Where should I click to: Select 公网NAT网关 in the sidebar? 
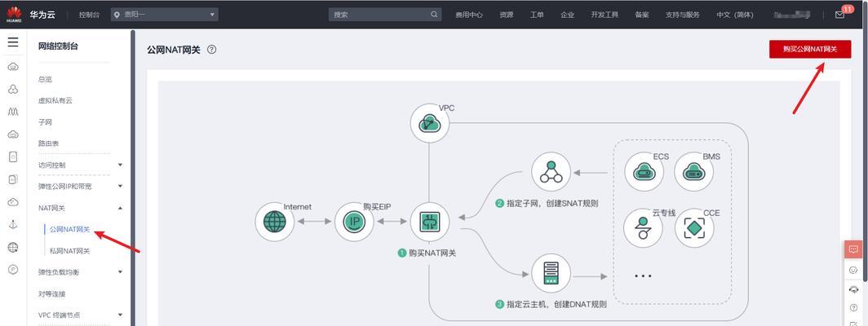[x=70, y=229]
